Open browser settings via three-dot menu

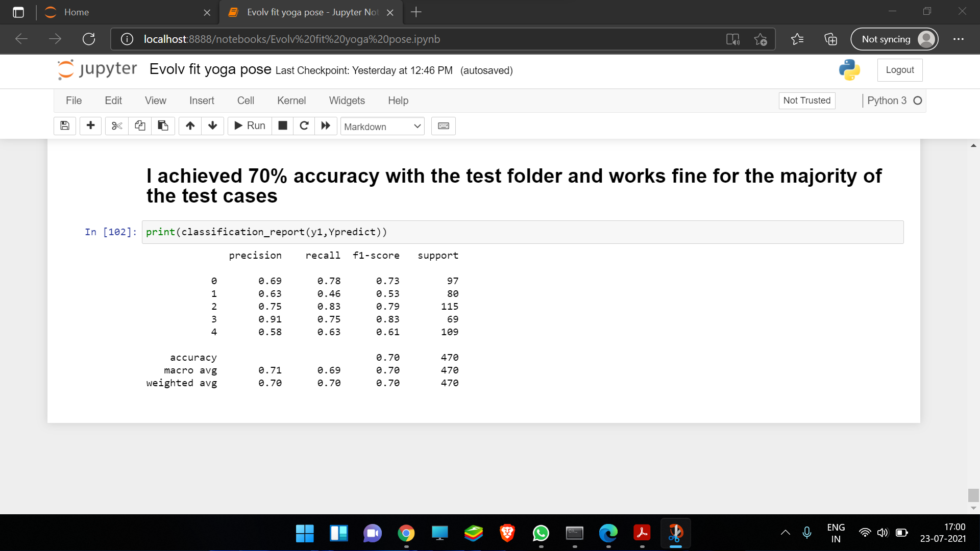pos(959,39)
